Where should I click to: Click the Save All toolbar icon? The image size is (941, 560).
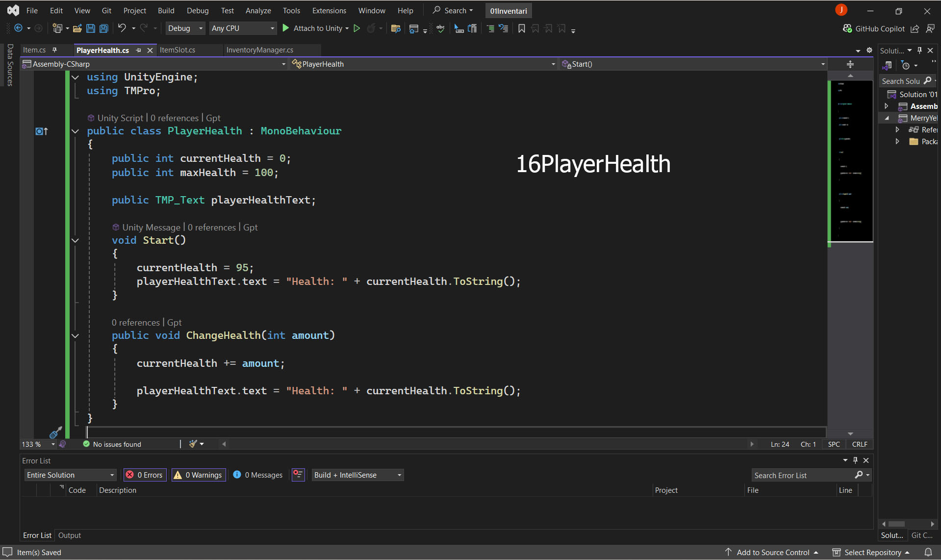pos(104,28)
